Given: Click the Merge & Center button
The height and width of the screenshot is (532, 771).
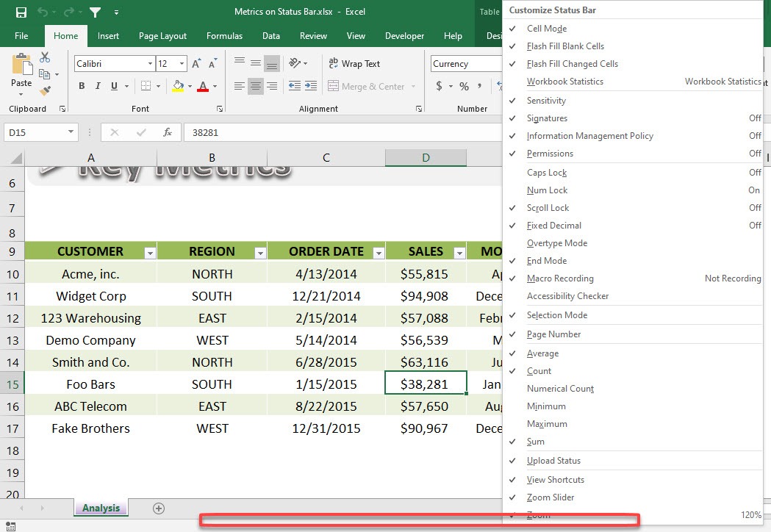Looking at the screenshot, I should 366,86.
